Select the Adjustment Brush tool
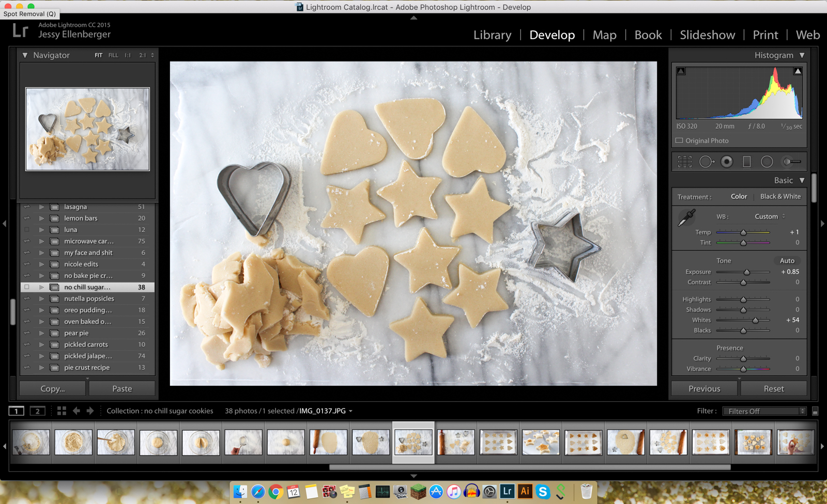827x504 pixels. coord(791,162)
